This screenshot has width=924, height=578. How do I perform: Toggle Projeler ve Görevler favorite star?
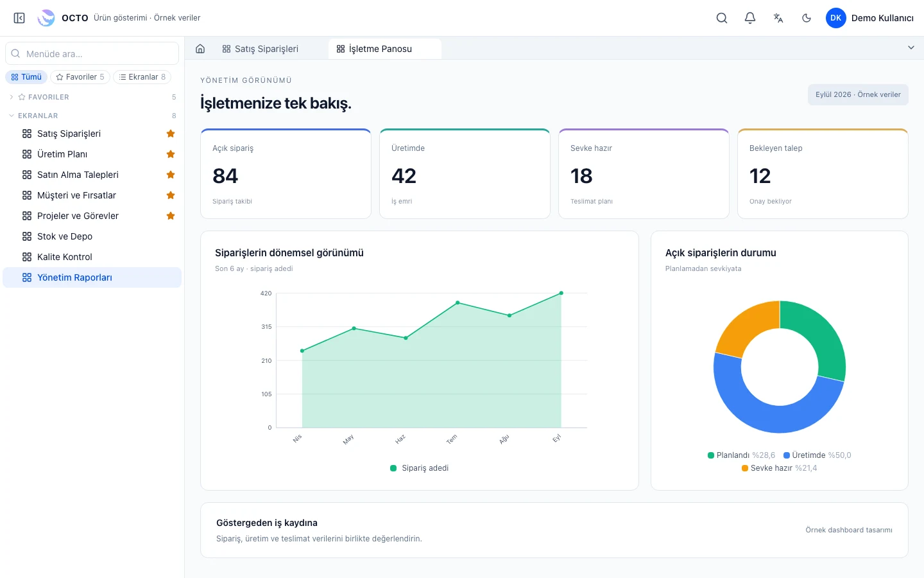click(171, 216)
